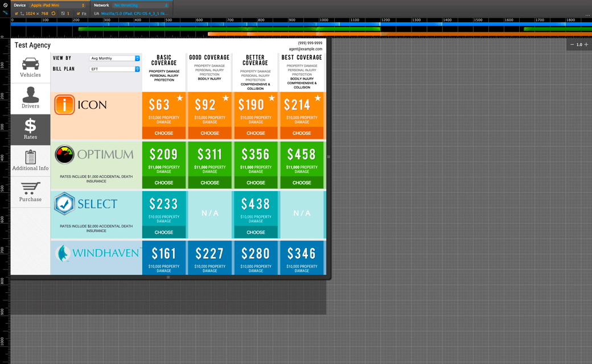Click the star on ICON $92 rate
The height and width of the screenshot is (364, 592).
click(x=226, y=98)
